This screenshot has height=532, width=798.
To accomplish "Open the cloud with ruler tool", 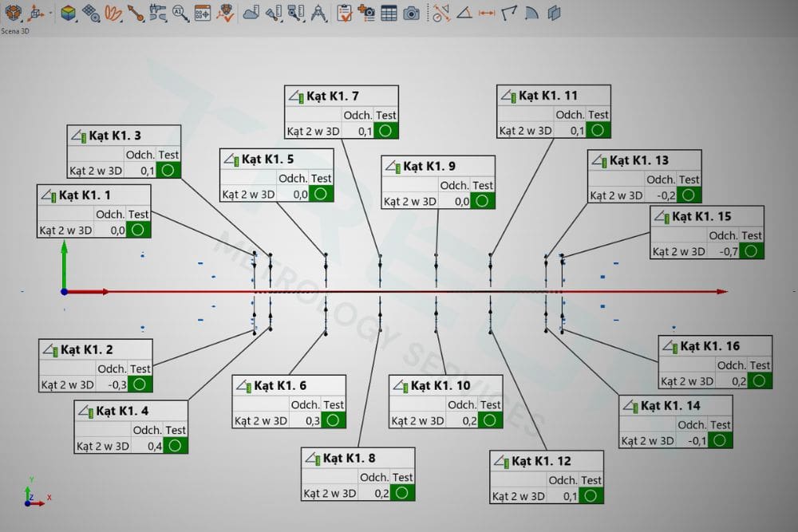I will pyautogui.click(x=251, y=13).
